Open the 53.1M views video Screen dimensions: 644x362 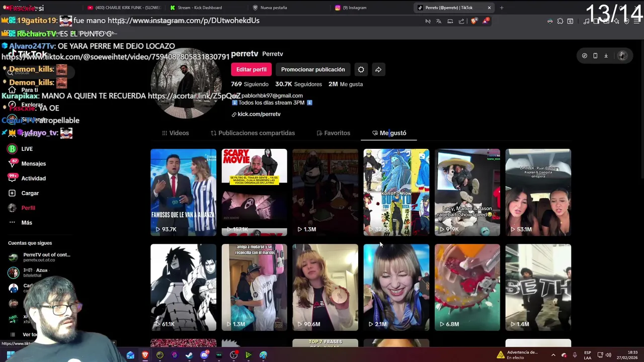[538, 192]
